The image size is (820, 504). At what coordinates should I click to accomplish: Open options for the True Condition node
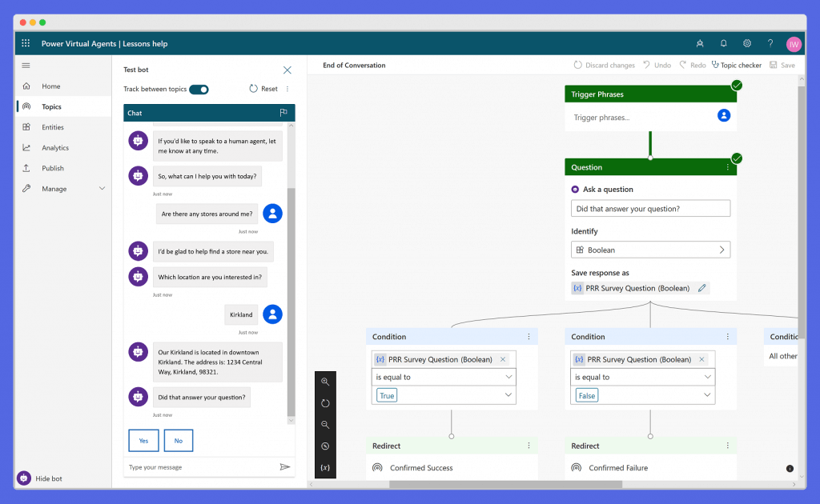coord(529,337)
